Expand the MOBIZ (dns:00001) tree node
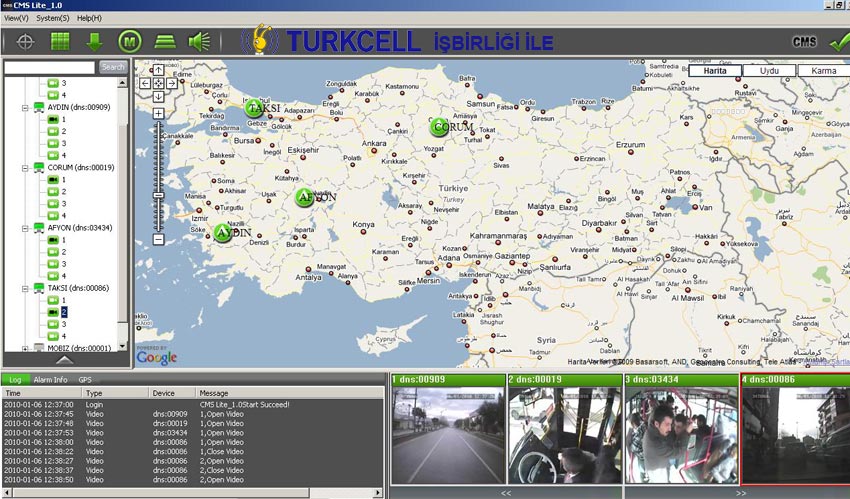This screenshot has width=850, height=499. (x=25, y=348)
